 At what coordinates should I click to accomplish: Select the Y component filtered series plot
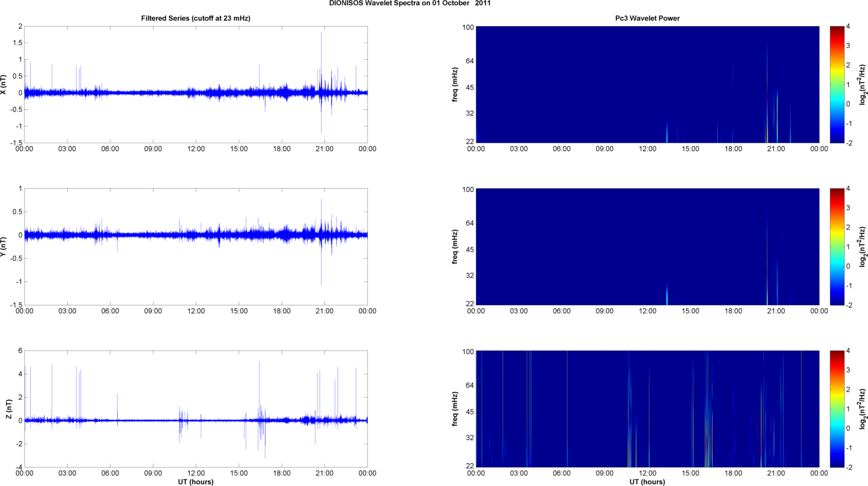click(196, 246)
